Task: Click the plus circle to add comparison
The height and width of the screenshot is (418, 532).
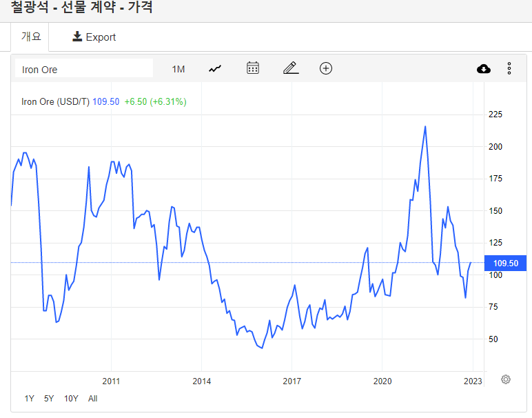Action: click(x=326, y=68)
